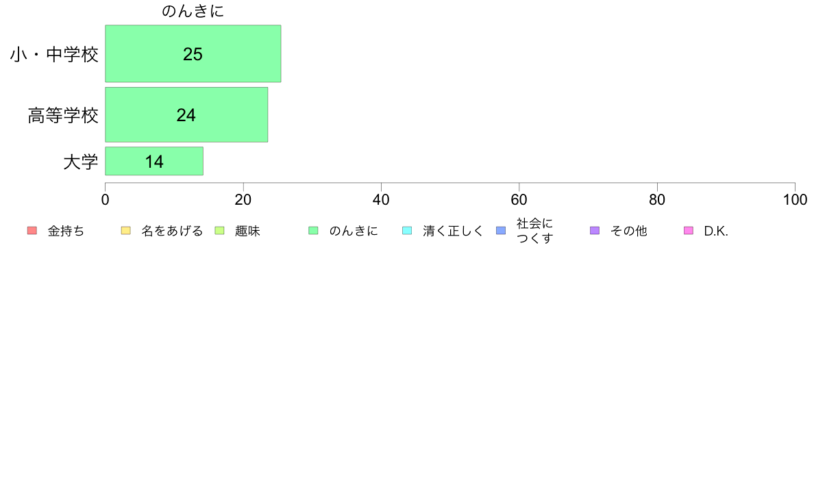814x504 pixels.
Task: Click the yellow 名をあげる legend swatch
Action: (125, 231)
